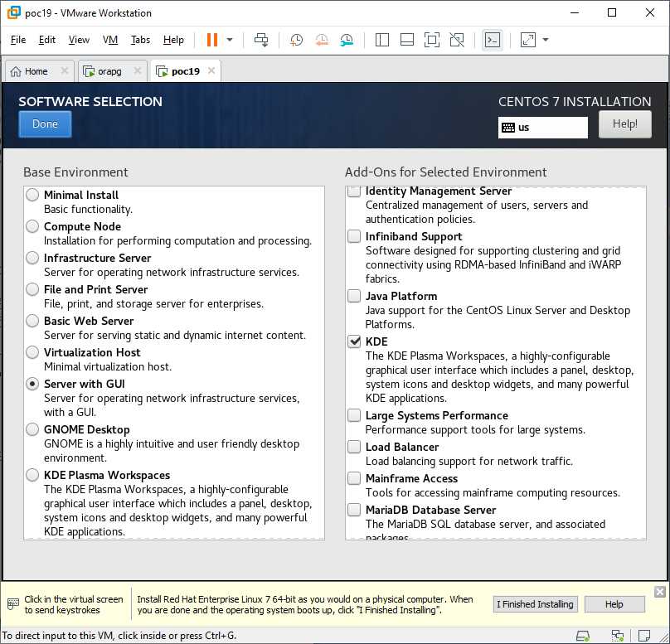This screenshot has width=670, height=644.
Task: Select KDE Plasma Workspaces environment
Action: click(x=32, y=475)
